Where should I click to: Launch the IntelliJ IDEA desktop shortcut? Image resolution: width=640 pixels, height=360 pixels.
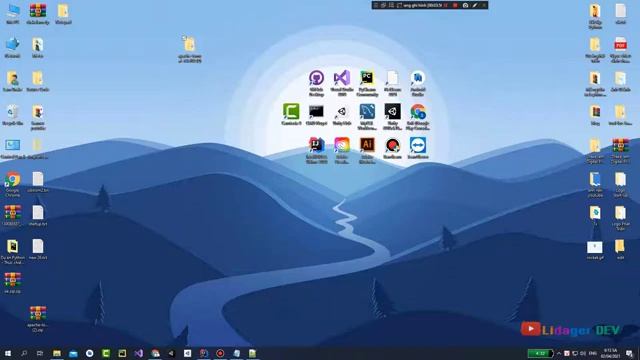[316, 150]
